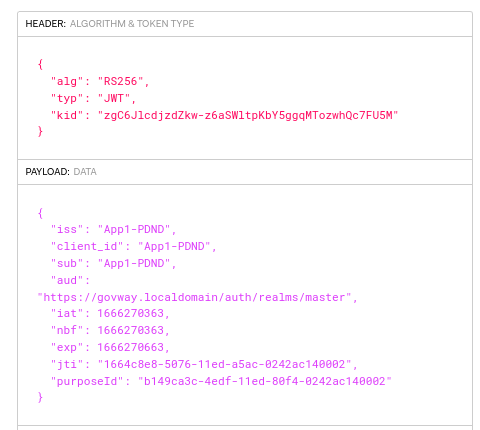Viewport: 480px width, 430px height.
Task: Click the opening brace of the payload JSON
Action: pos(40,213)
